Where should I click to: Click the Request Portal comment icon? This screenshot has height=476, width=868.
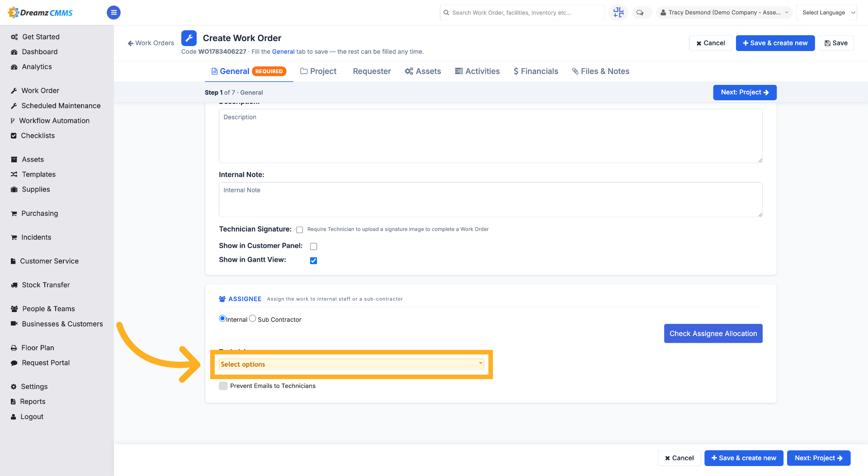point(14,363)
